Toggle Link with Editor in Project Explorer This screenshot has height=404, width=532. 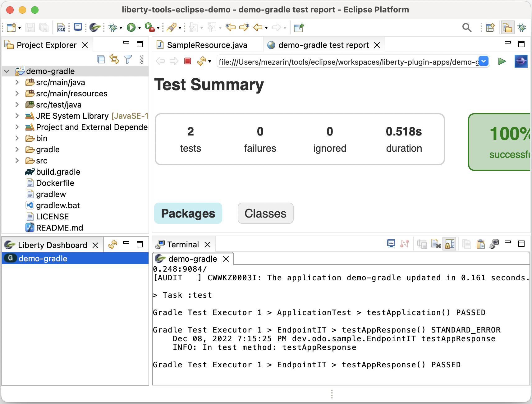[x=114, y=59]
